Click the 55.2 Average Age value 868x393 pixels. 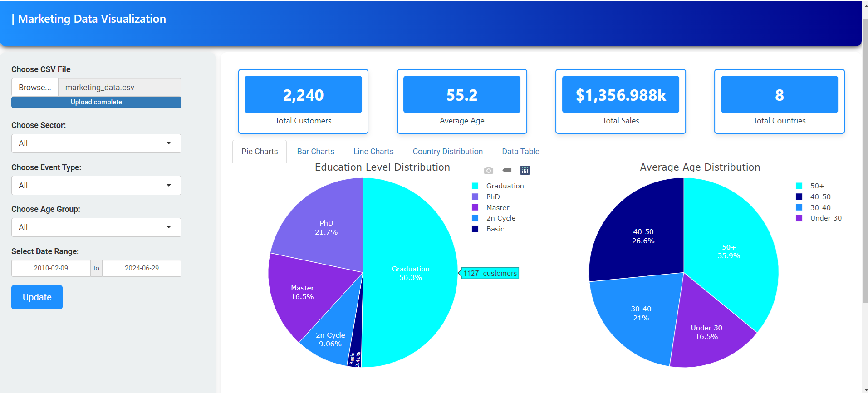[x=462, y=95]
